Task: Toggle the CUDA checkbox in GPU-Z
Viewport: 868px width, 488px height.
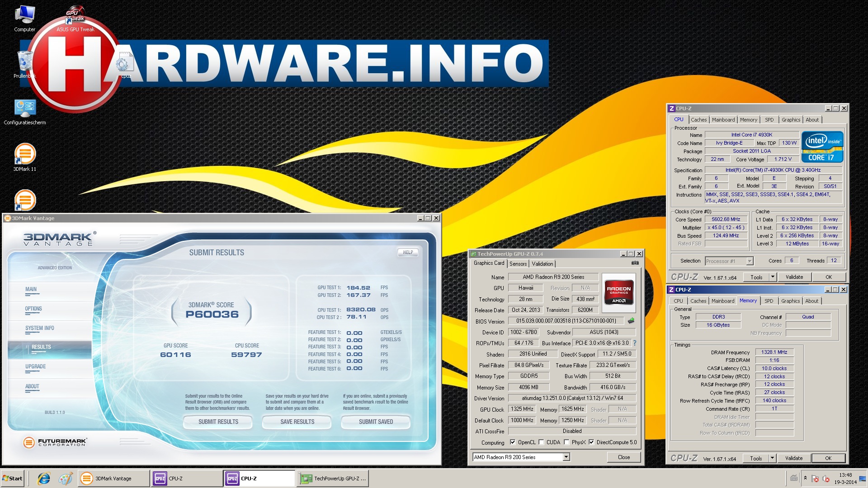Action: [x=541, y=442]
